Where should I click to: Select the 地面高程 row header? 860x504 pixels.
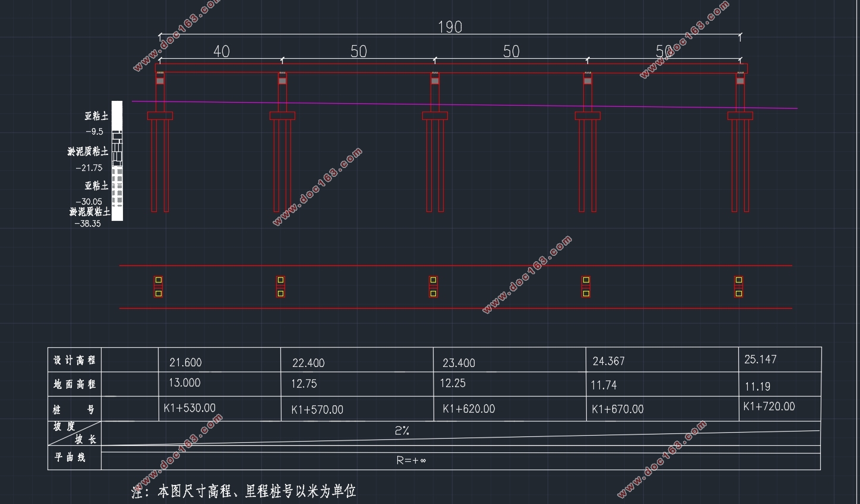74,385
